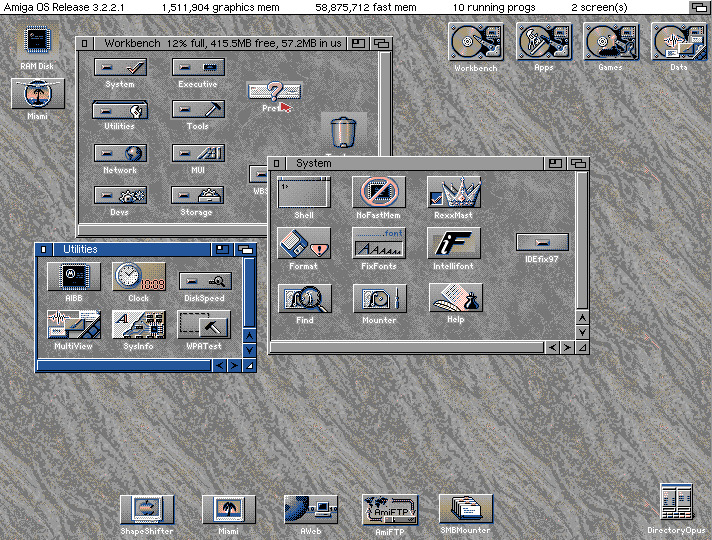The height and width of the screenshot is (540, 712).
Task: Launch Intellifont
Action: click(x=454, y=243)
